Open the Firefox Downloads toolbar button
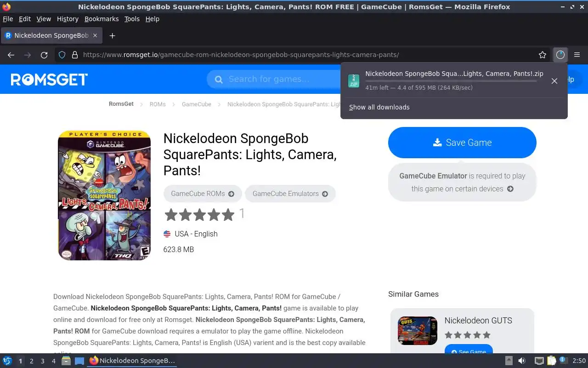Screen dimensions: 588x368 560,55
